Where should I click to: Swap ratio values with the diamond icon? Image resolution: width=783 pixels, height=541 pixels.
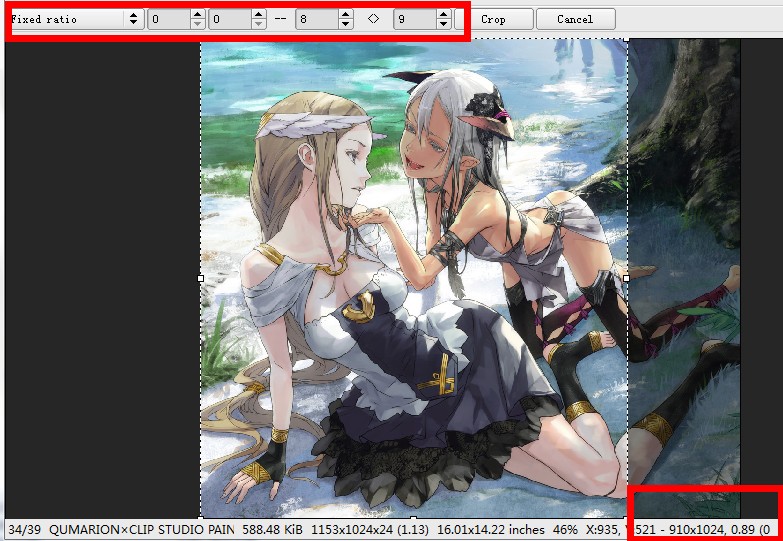tap(374, 19)
